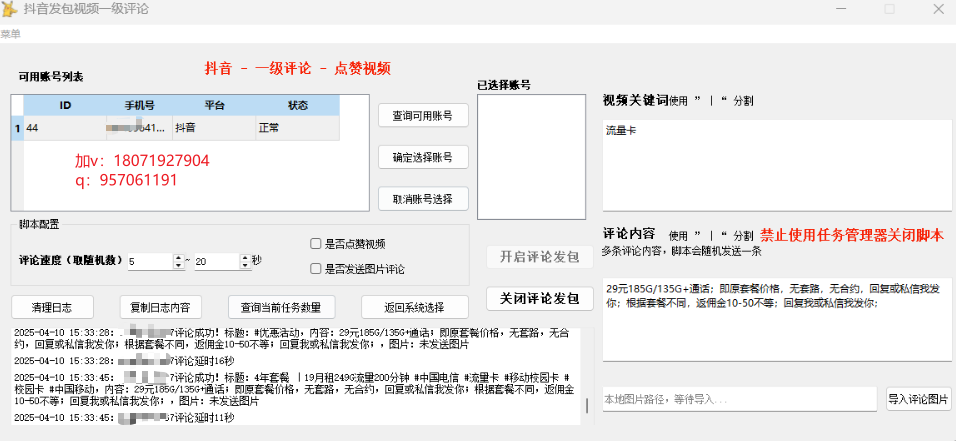Click the 视频关键词 text box with 流量卡
The height and width of the screenshot is (441, 956).
click(x=777, y=165)
